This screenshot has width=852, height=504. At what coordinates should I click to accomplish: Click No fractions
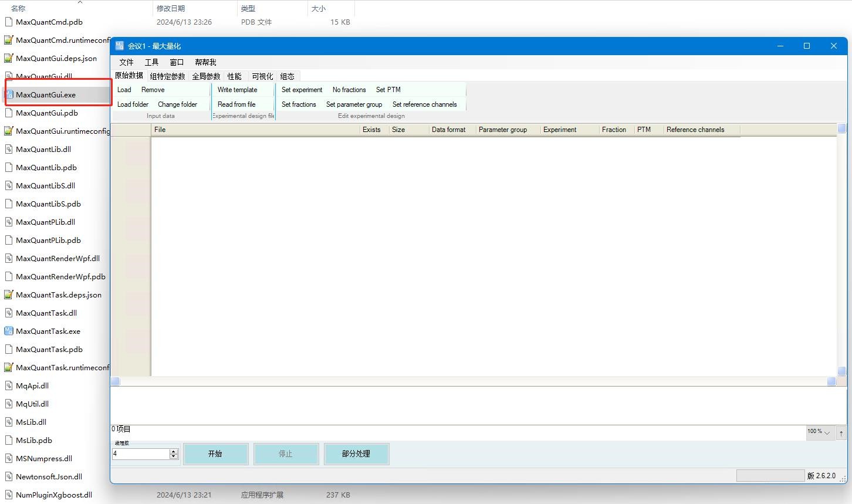[349, 90]
